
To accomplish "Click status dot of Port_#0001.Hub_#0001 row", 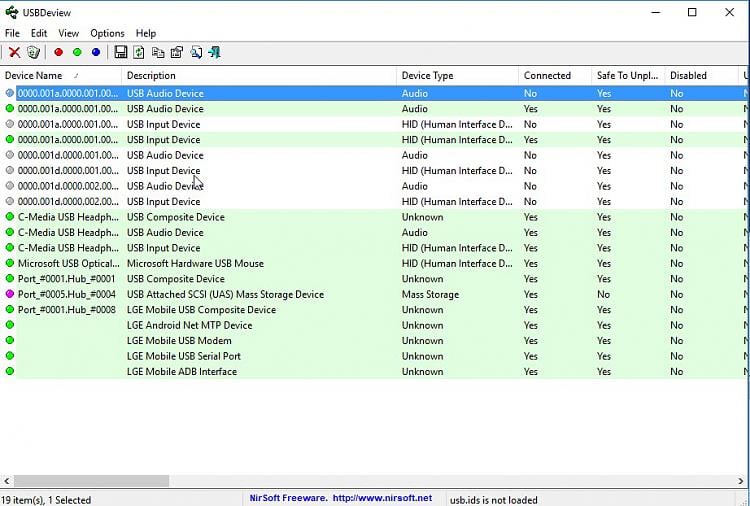I will (x=10, y=278).
